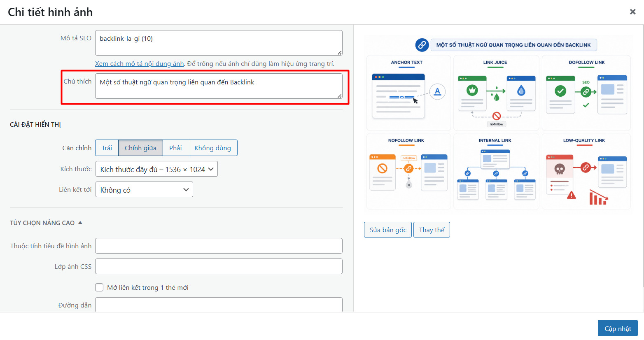Viewport: 644px width, 340px height.
Task: Align image to Trái
Action: (x=107, y=148)
